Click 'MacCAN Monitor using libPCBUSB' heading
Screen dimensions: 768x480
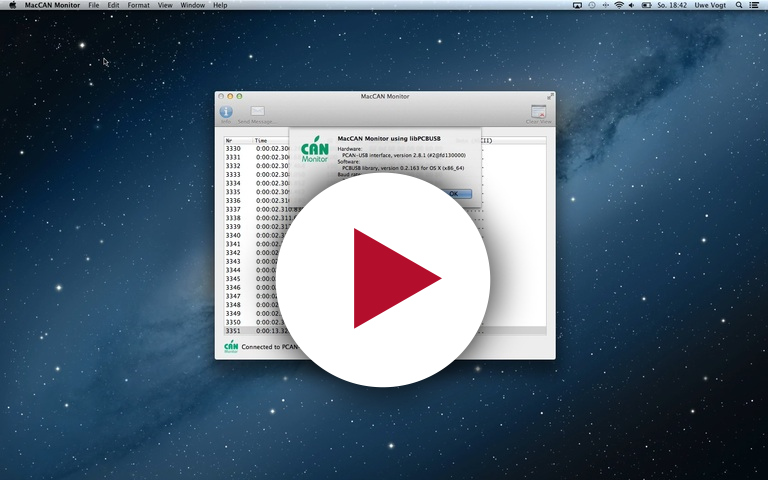389,139
